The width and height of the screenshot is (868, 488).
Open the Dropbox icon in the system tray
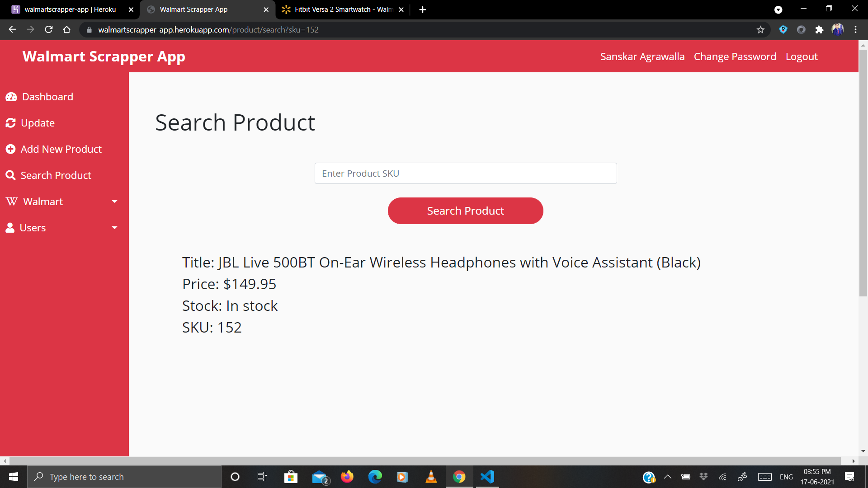click(x=703, y=476)
